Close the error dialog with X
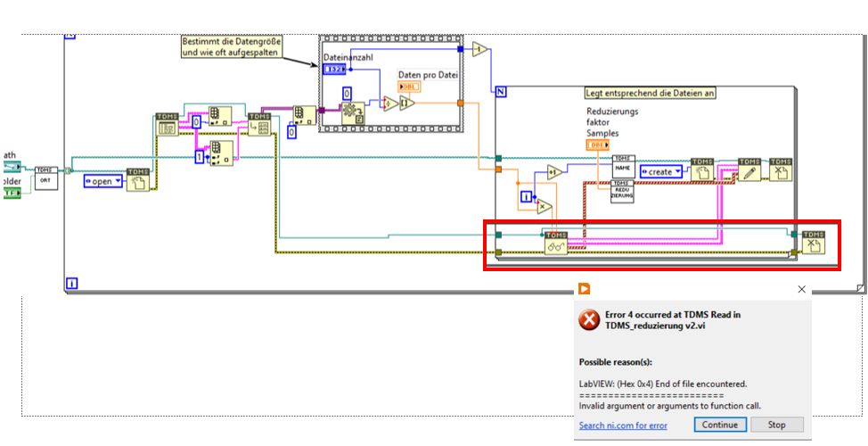 coord(801,289)
